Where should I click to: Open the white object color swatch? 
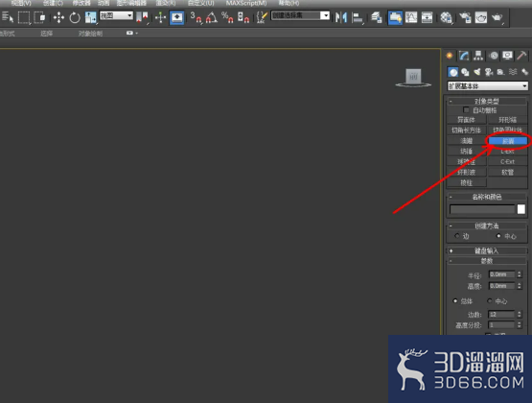click(x=521, y=209)
